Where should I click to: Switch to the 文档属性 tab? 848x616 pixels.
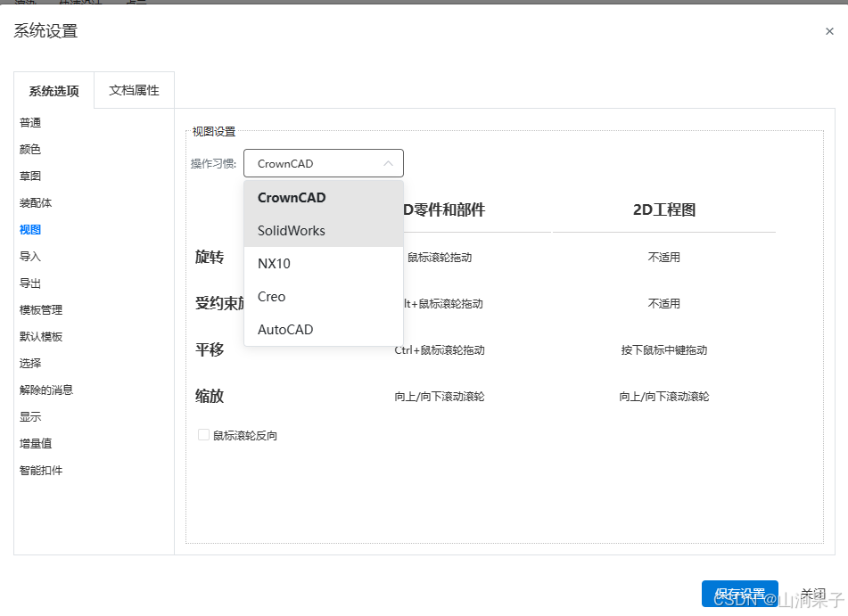click(x=134, y=90)
